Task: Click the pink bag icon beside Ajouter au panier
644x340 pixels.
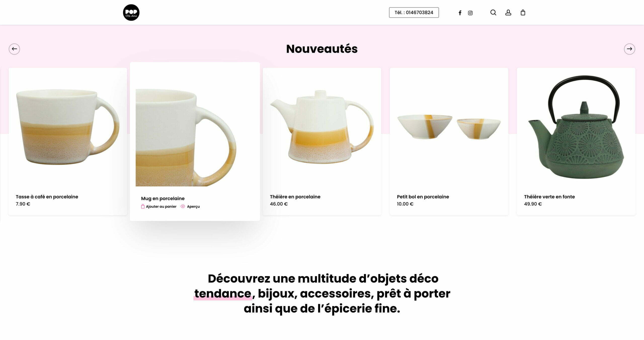Action: pos(143,206)
